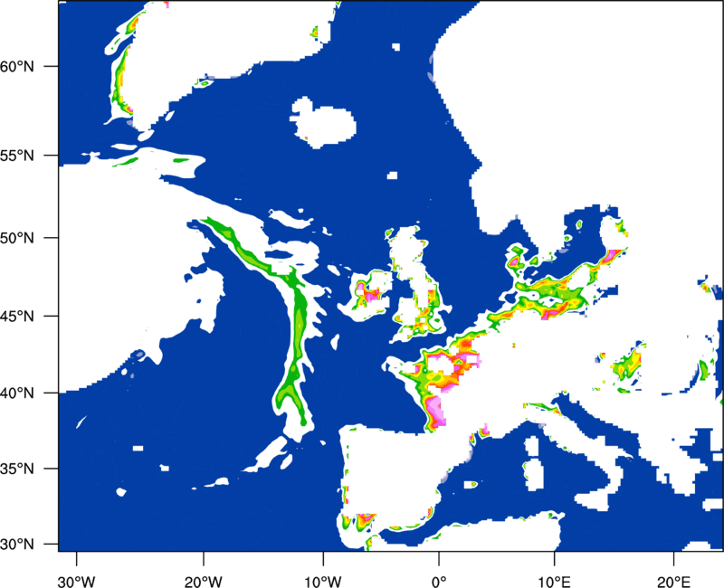Image resolution: width=724 pixels, height=588 pixels.
Task: Click the large white blob near 57°N
Action: tap(323, 123)
